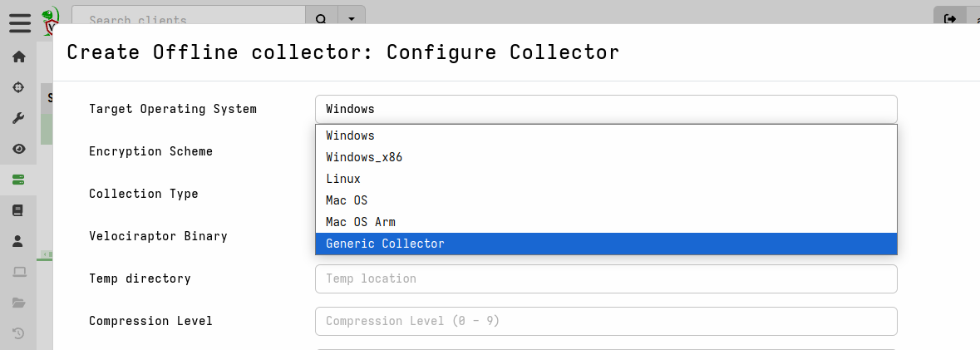
Task: Open Hunt Manager crosshairs icon
Action: click(18, 87)
